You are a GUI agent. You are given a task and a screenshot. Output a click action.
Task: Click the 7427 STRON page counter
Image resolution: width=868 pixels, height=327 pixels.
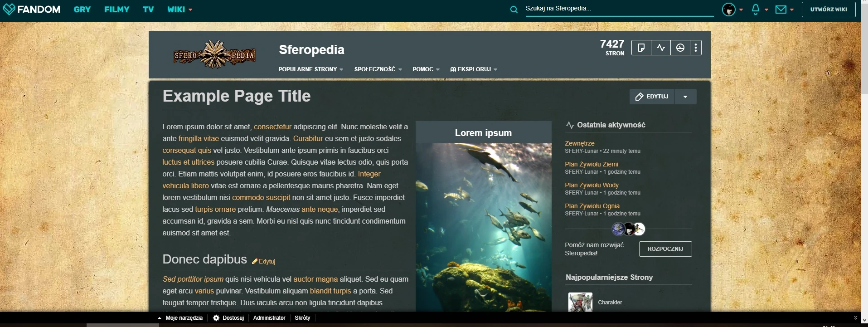pos(612,47)
